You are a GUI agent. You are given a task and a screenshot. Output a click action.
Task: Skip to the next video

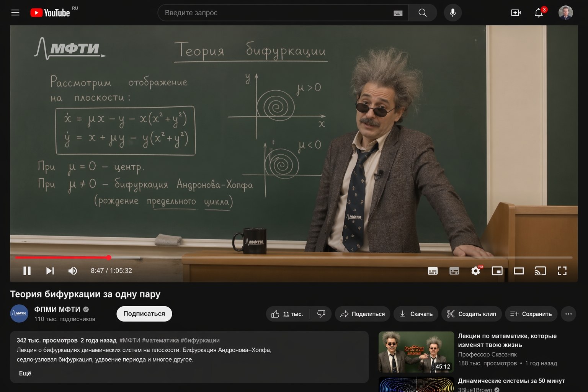pyautogui.click(x=50, y=271)
